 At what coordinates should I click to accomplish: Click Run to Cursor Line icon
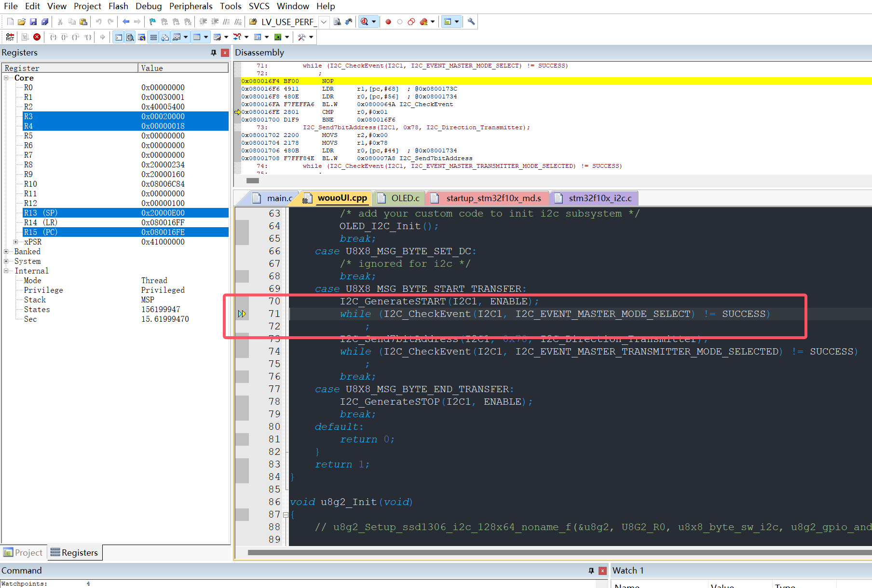pyautogui.click(x=88, y=37)
